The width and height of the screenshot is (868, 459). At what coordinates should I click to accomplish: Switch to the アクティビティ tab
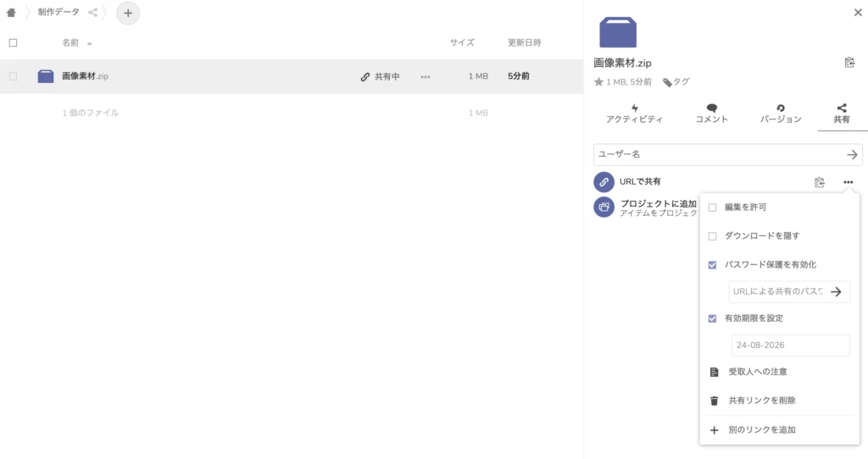[x=634, y=113]
